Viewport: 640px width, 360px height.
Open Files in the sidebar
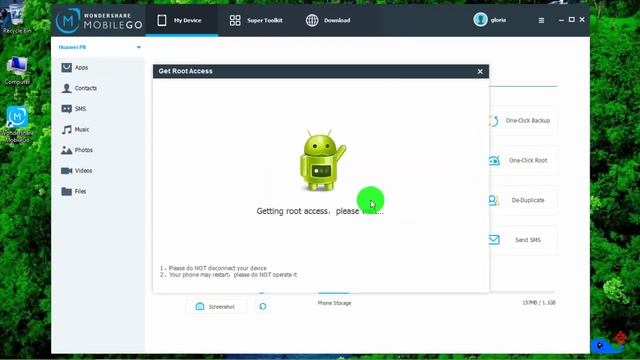tap(74, 191)
